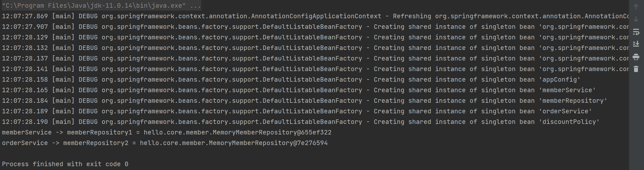The width and height of the screenshot is (644, 170).
Task: Click the memberRepository2 output line
Action: point(165,143)
